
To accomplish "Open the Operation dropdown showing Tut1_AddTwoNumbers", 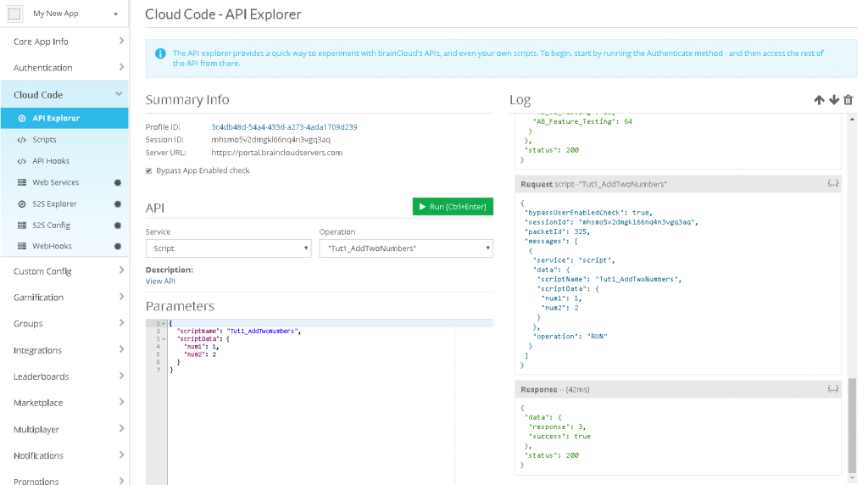I will tap(405, 248).
